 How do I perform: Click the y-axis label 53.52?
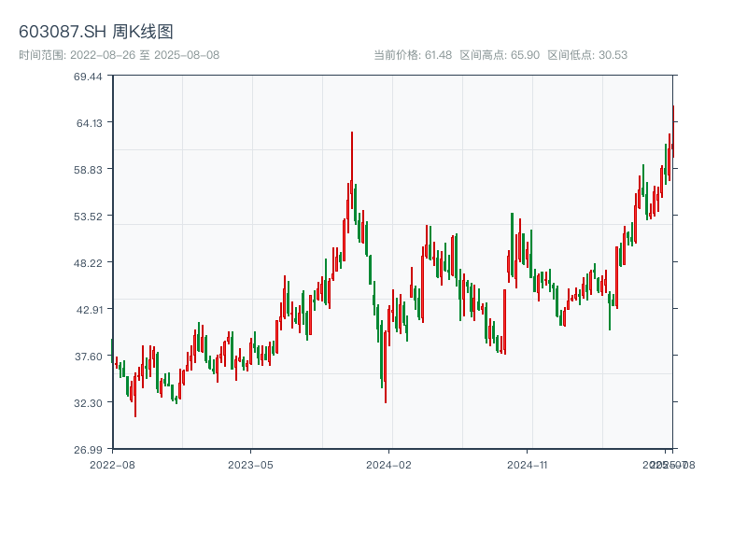coord(88,217)
